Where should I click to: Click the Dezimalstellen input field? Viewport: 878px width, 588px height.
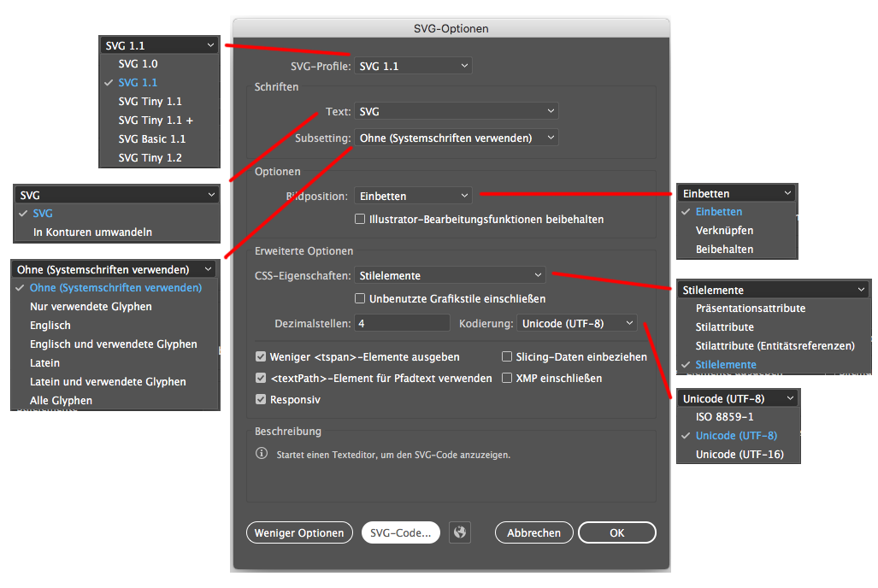pos(402,324)
